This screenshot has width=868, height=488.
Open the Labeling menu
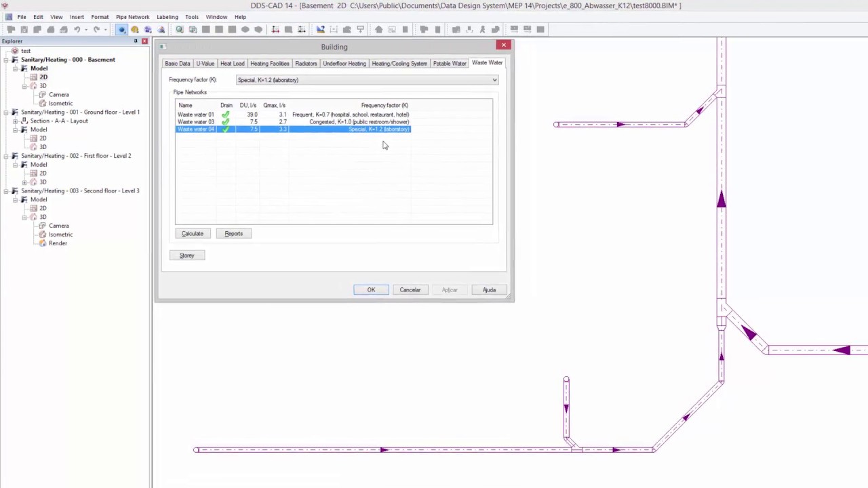tap(167, 17)
